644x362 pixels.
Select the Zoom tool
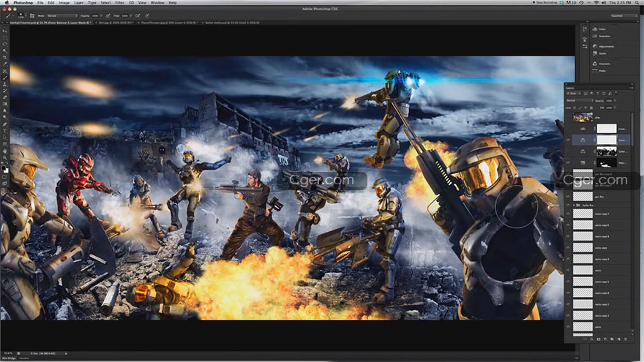click(4, 158)
